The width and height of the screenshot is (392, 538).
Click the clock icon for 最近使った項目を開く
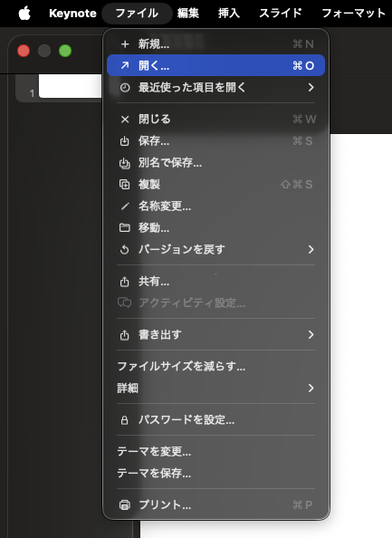(125, 87)
